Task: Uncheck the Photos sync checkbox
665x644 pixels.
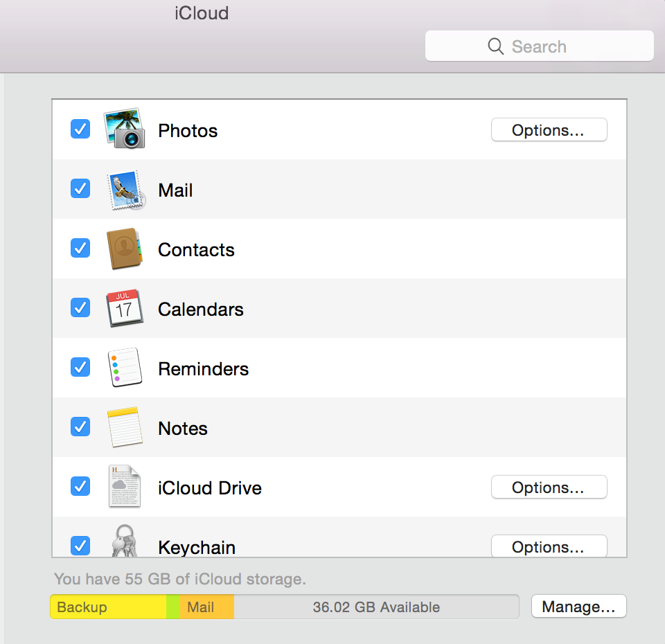Action: click(x=80, y=129)
